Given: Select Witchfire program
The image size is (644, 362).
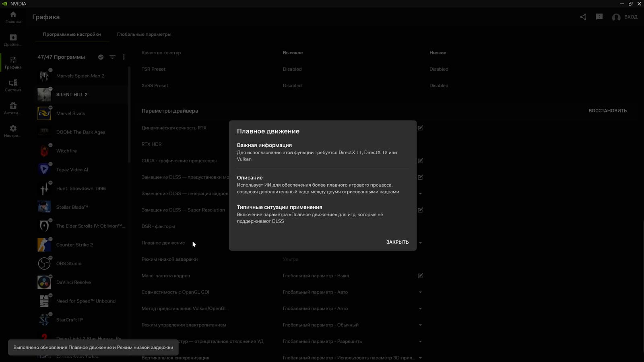Looking at the screenshot, I should 82,151.
